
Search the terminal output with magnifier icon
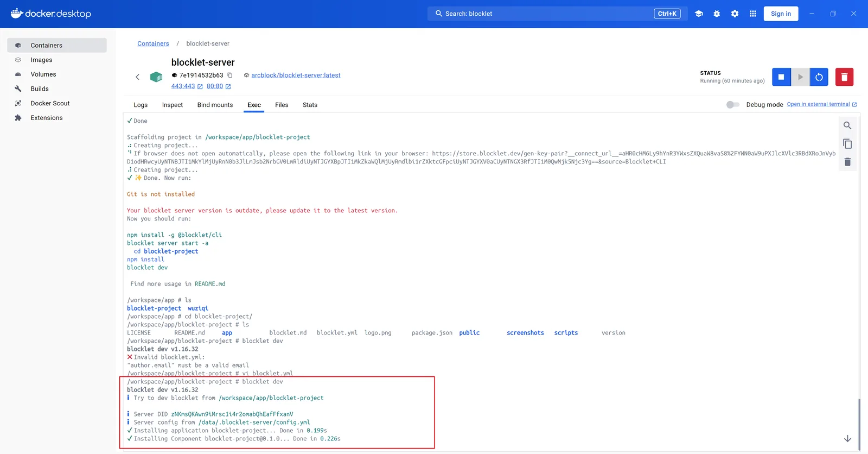click(847, 125)
